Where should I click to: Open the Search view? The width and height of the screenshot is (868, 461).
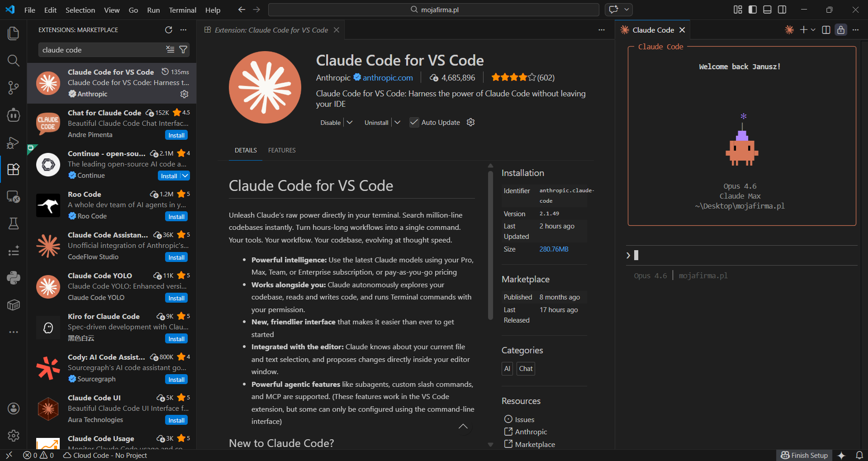tap(13, 60)
